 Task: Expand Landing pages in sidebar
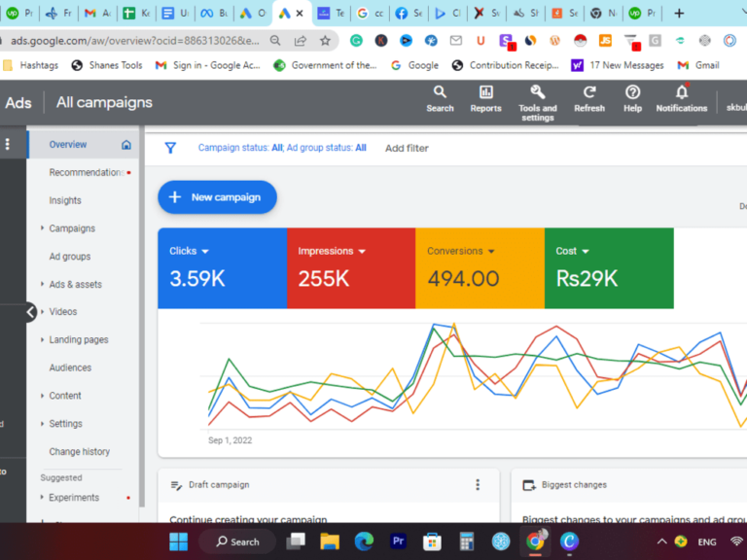[42, 340]
